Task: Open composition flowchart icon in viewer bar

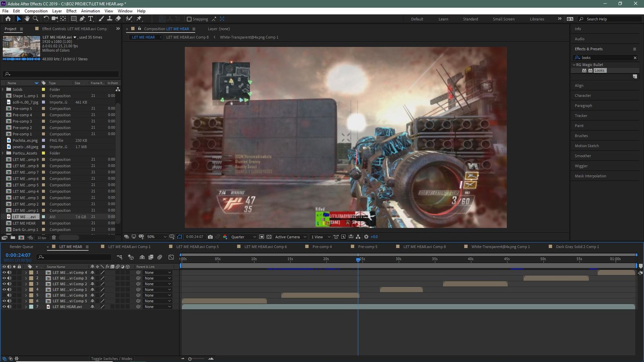Action: click(x=358, y=237)
